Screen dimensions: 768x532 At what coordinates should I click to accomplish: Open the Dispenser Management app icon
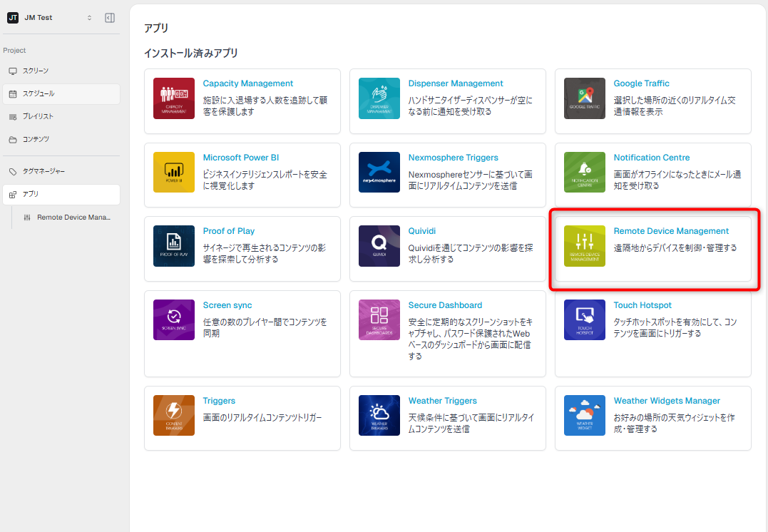[379, 98]
